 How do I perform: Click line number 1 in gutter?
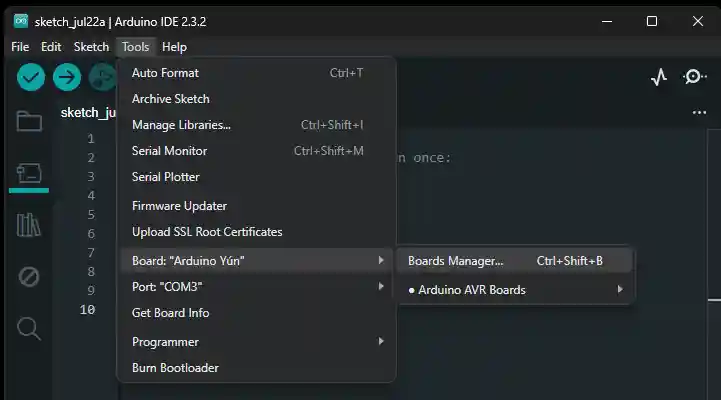tap(91, 139)
